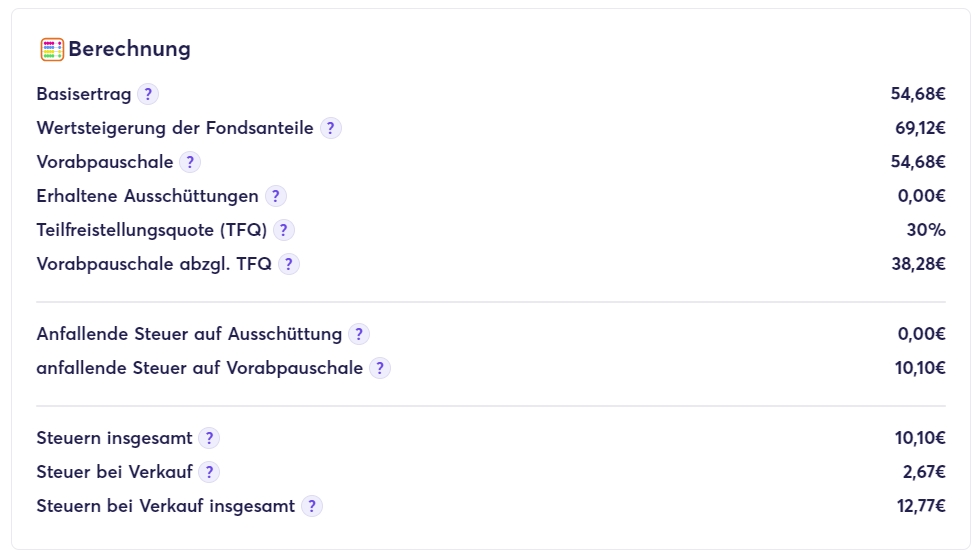Show help for Anfallende Steuer auf Ausschüttung
The width and height of the screenshot is (978, 558).
coord(359,334)
